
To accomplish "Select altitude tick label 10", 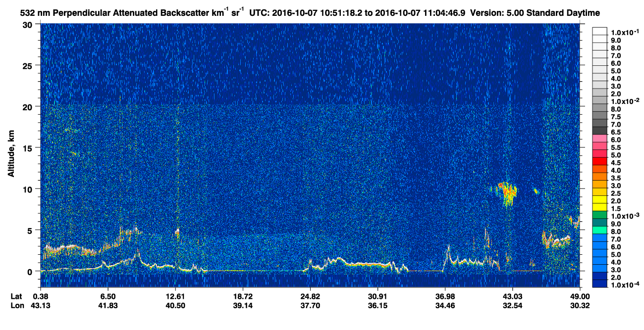I will click(x=28, y=189).
